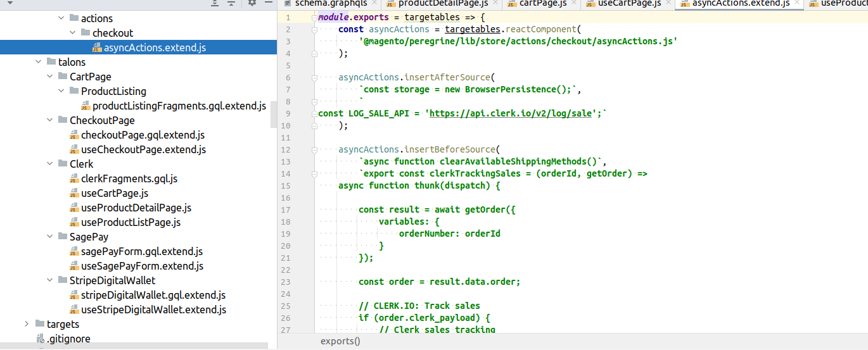The width and height of the screenshot is (868, 350).
Task: Collapse the actions folder
Action: 61,18
